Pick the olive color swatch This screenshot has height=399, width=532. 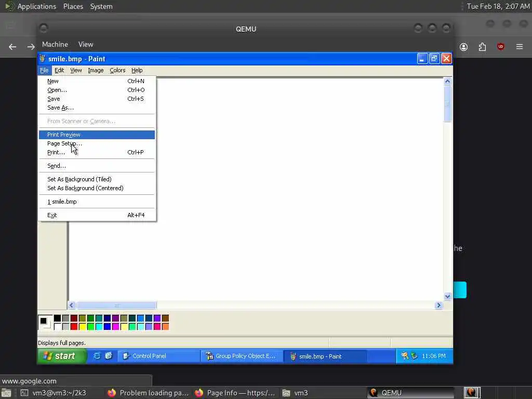point(83,318)
